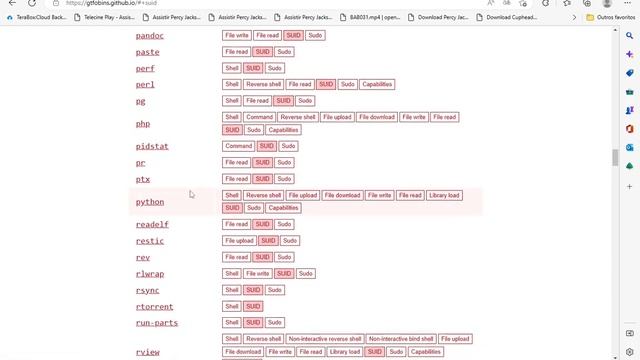The image size is (640, 360).
Task: Open Download Cuphead bookmark
Action: (507, 18)
